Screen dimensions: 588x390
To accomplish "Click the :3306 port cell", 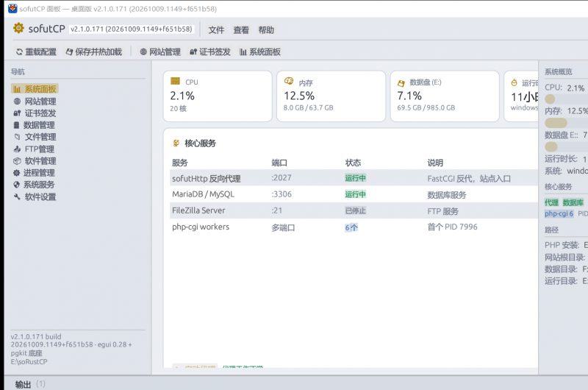I will (282, 194).
